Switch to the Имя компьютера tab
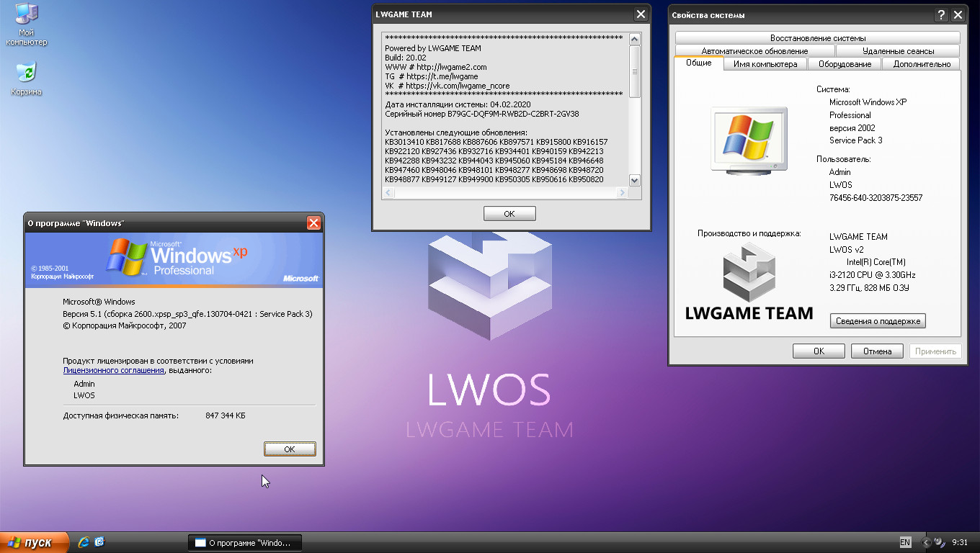This screenshot has height=553, width=980. click(x=765, y=64)
